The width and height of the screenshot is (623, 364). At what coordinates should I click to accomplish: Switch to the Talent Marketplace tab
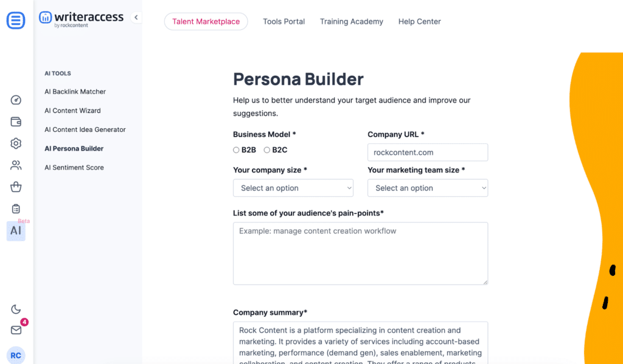coord(206,21)
